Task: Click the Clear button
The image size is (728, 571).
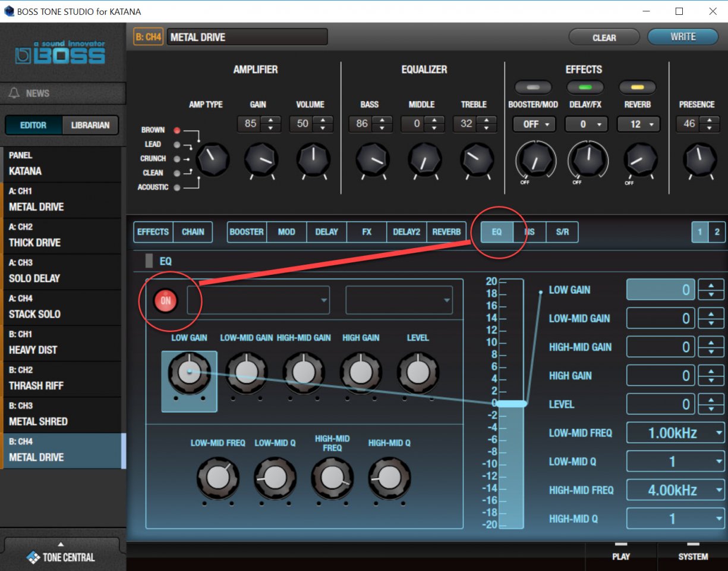Action: click(x=604, y=37)
